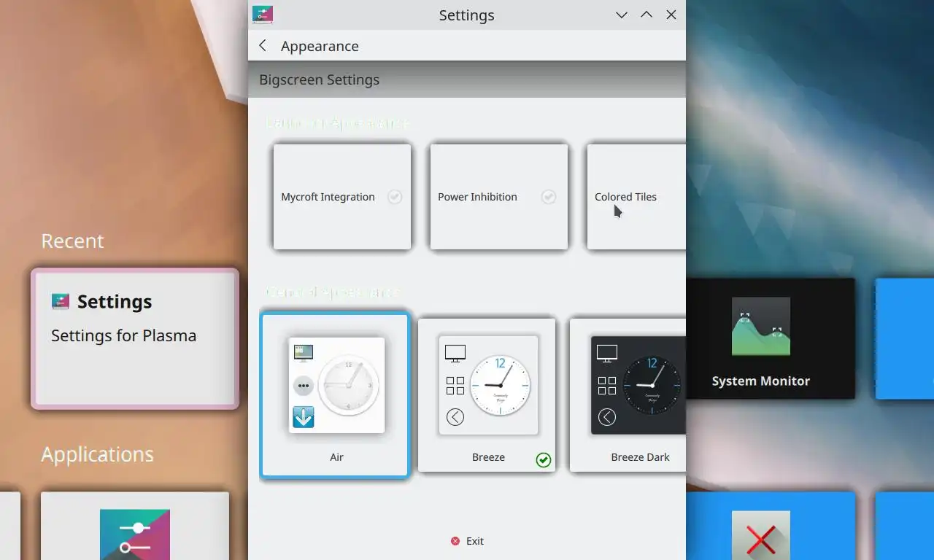This screenshot has height=560, width=934.
Task: Click Settings icon in Recent tile
Action: point(61,301)
